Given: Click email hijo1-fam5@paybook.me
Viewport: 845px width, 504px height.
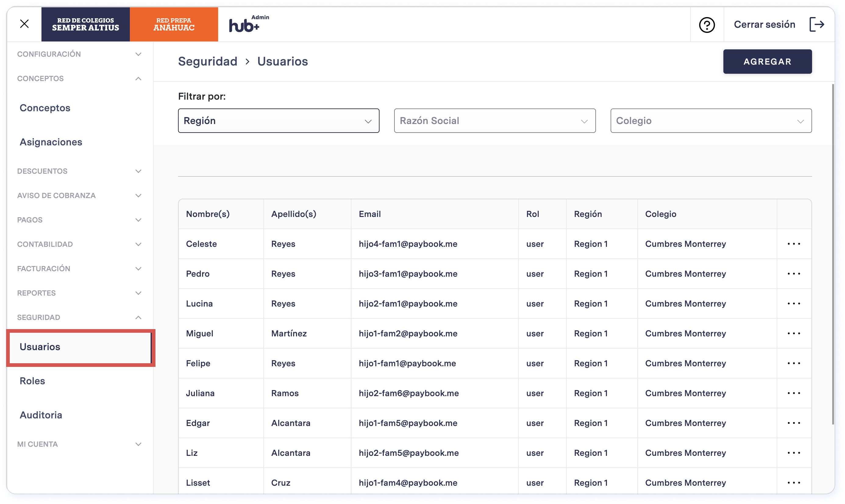Looking at the screenshot, I should click(x=408, y=423).
